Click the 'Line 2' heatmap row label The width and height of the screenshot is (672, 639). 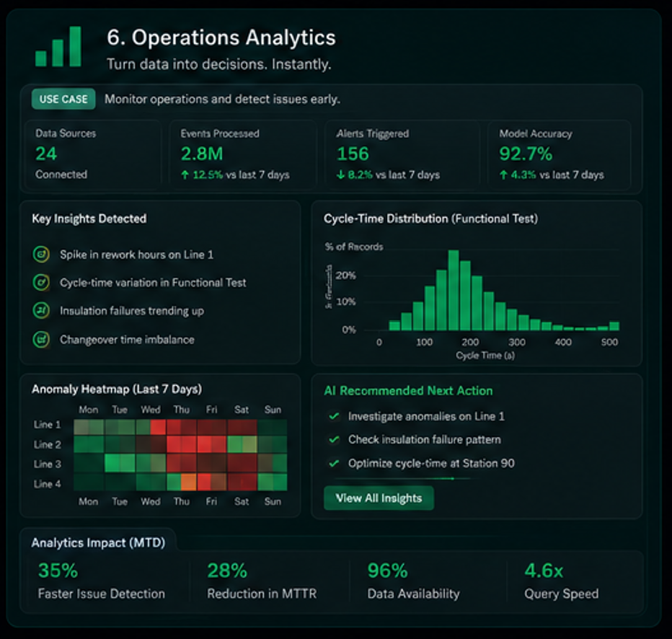pyautogui.click(x=47, y=444)
